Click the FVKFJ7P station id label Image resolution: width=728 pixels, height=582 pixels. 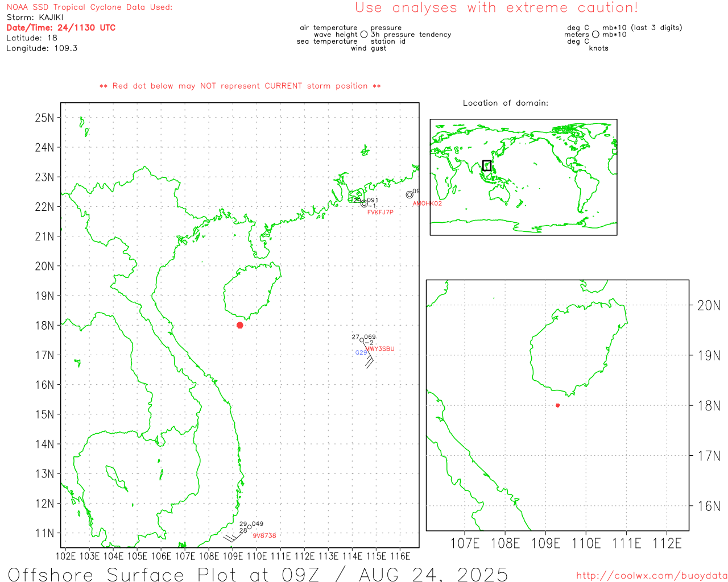(380, 212)
